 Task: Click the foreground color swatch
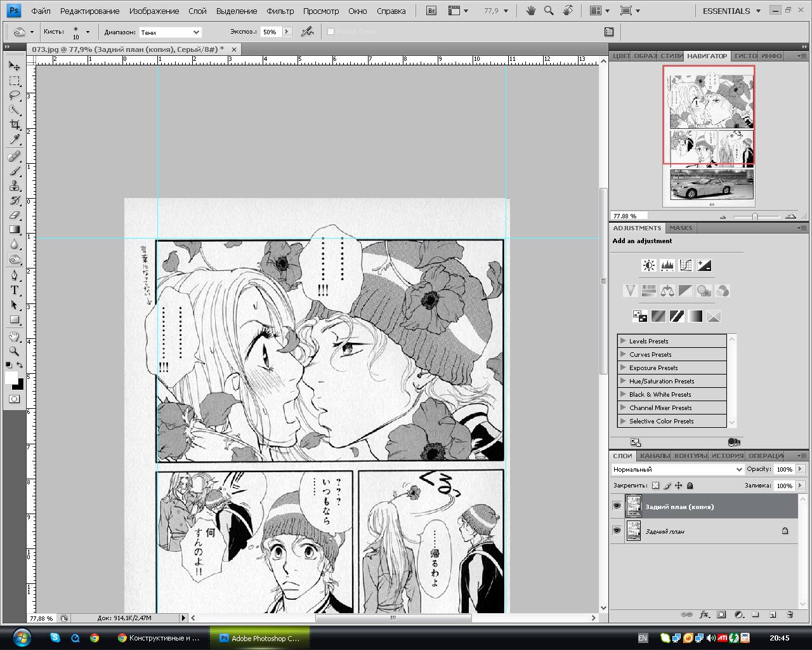[11, 378]
